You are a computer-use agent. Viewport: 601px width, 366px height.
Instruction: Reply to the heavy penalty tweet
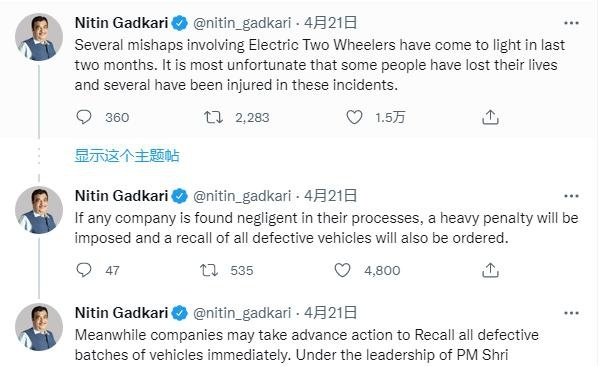pos(84,270)
